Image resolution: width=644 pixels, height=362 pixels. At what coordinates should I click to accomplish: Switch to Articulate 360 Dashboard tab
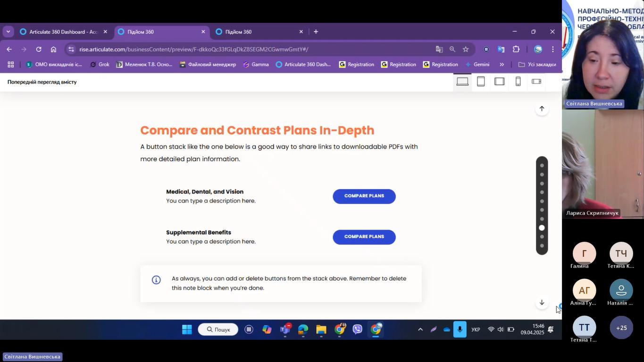[63, 32]
